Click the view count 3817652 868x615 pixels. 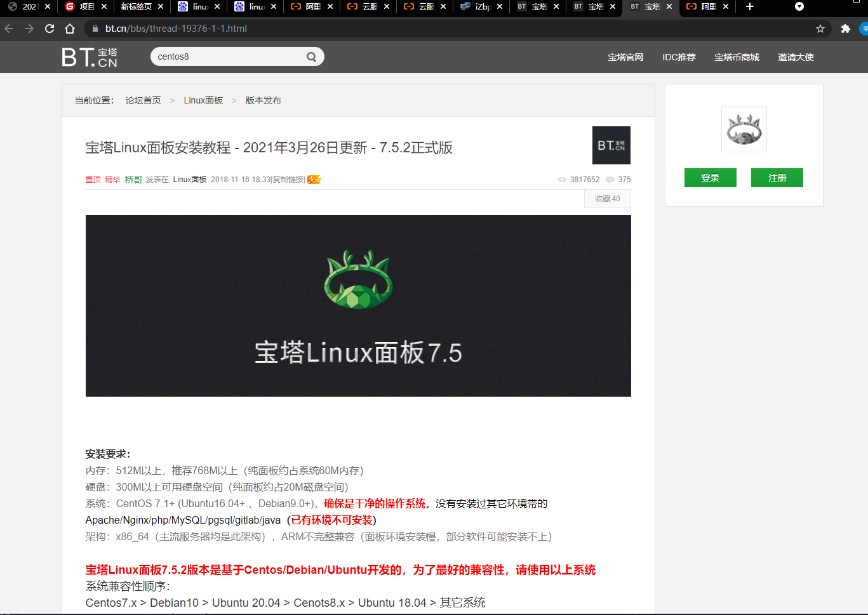(x=585, y=180)
